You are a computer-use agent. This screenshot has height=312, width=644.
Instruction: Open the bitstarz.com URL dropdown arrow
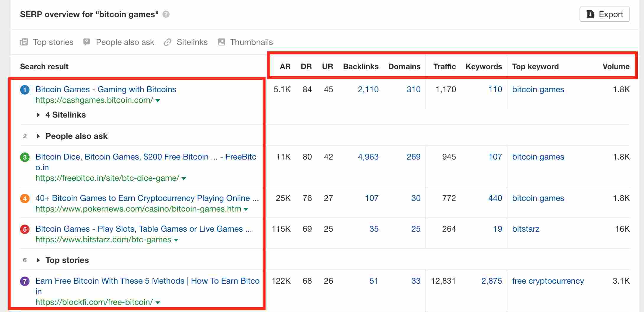(176, 240)
